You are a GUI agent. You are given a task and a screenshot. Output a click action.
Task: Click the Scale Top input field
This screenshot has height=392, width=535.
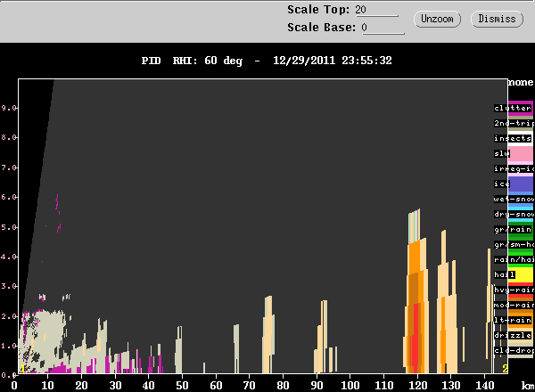(x=376, y=10)
